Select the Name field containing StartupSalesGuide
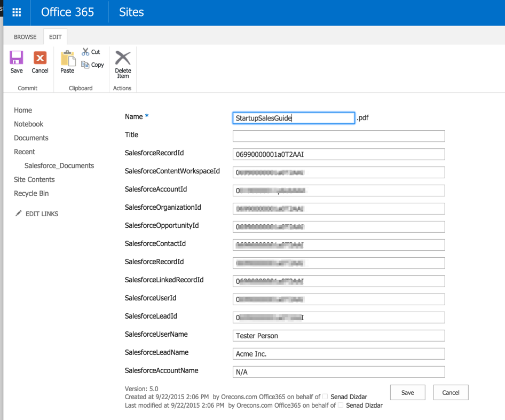Viewport: 505px width, 420px height. click(294, 118)
